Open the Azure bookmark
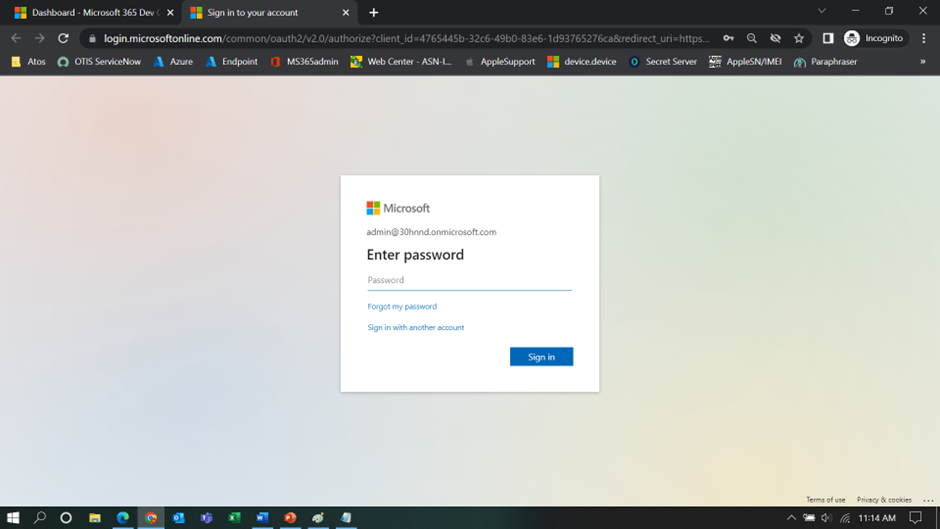Screen dimensions: 940x529 tap(173, 62)
